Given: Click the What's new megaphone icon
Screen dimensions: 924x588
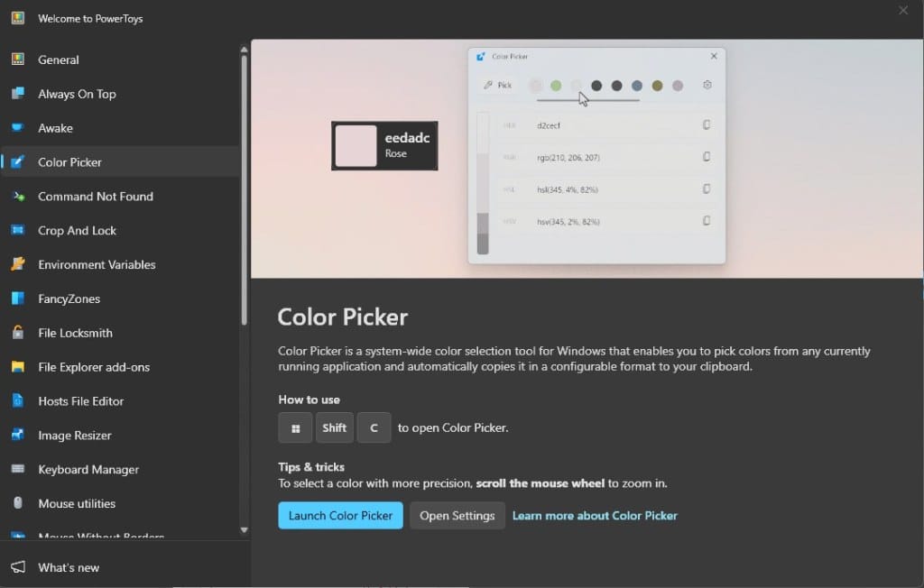Looking at the screenshot, I should 17,567.
